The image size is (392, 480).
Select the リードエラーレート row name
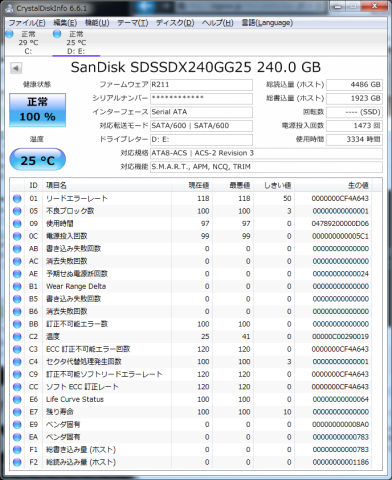click(77, 199)
